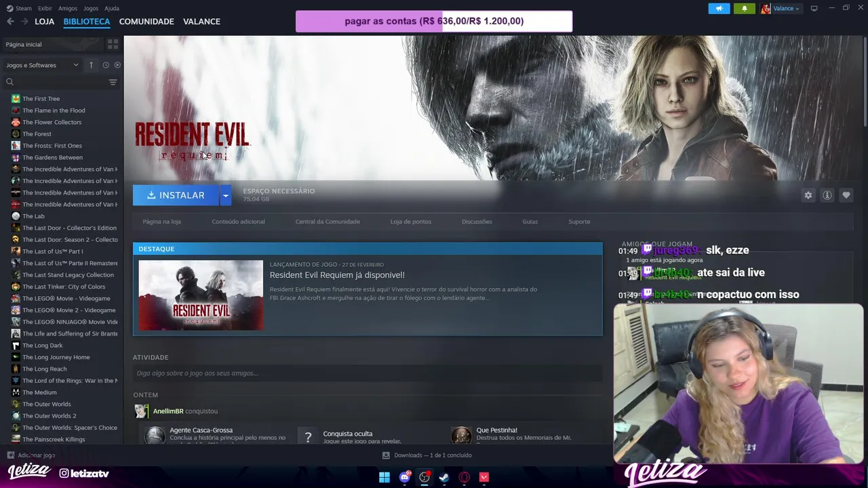This screenshot has width=868, height=488.
Task: Open the Ajuda menu
Action: (112, 8)
